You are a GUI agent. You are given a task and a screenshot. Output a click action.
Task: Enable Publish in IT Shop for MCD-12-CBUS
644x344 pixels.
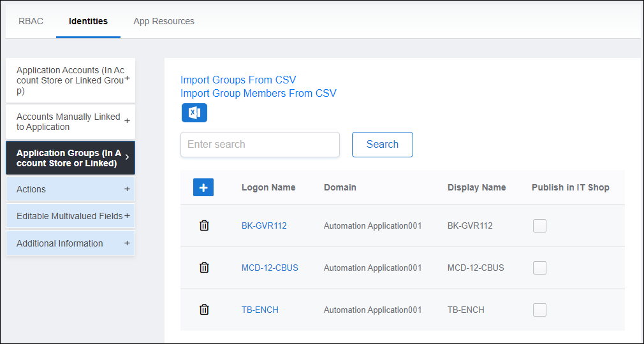point(539,268)
